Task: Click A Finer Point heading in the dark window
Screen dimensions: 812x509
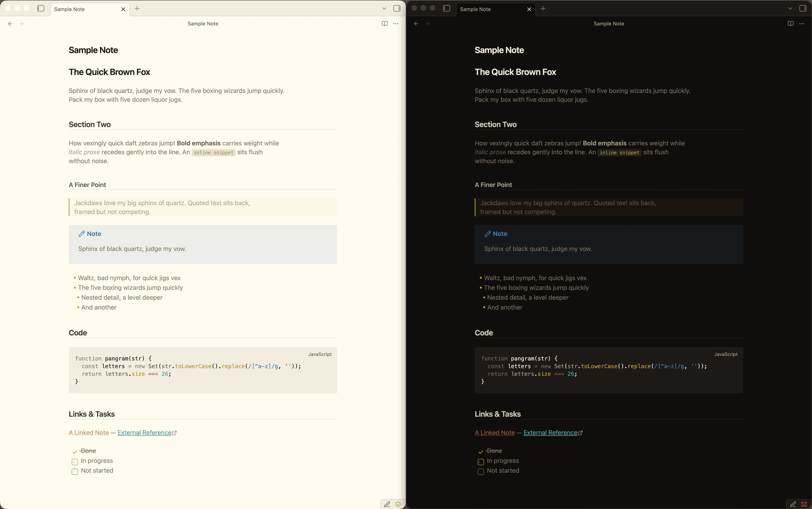Action: pos(493,185)
